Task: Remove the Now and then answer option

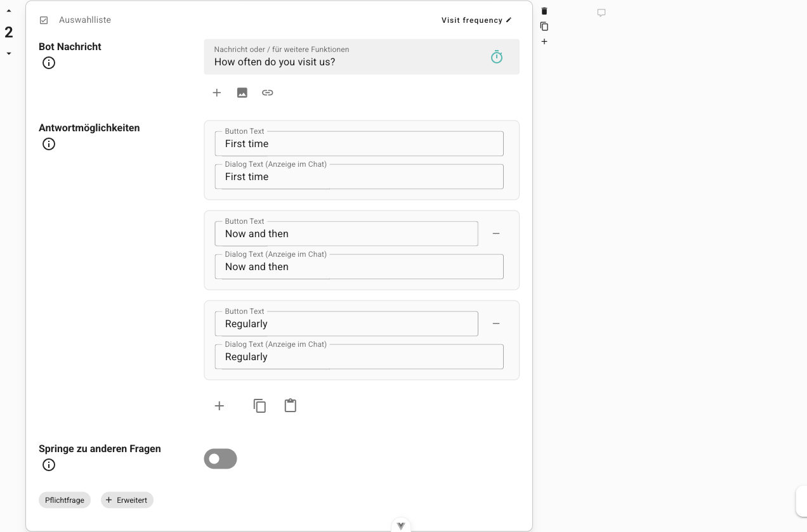Action: 496,233
